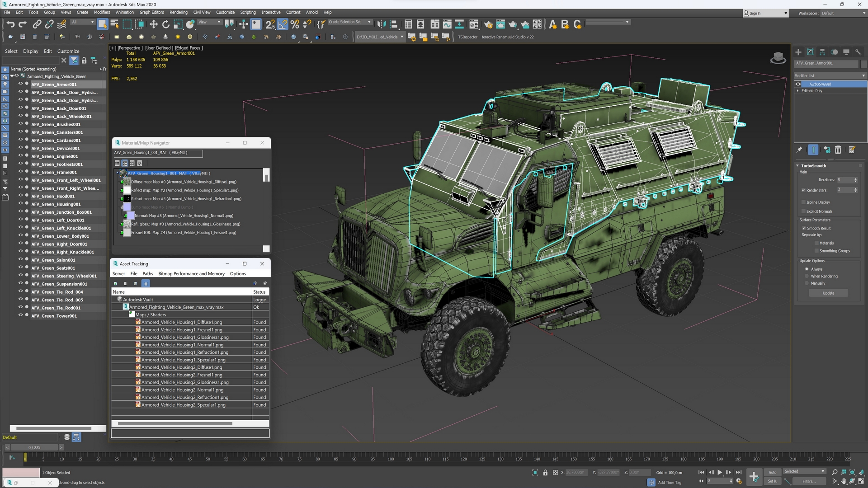Toggle the Angle Snap tool
Viewport: 868px width, 488px height.
[x=282, y=24]
